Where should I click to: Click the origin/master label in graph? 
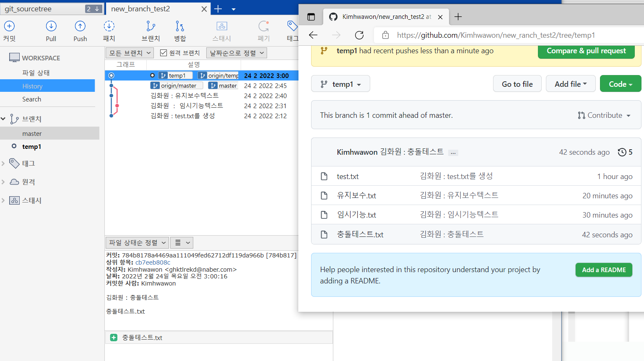point(177,86)
